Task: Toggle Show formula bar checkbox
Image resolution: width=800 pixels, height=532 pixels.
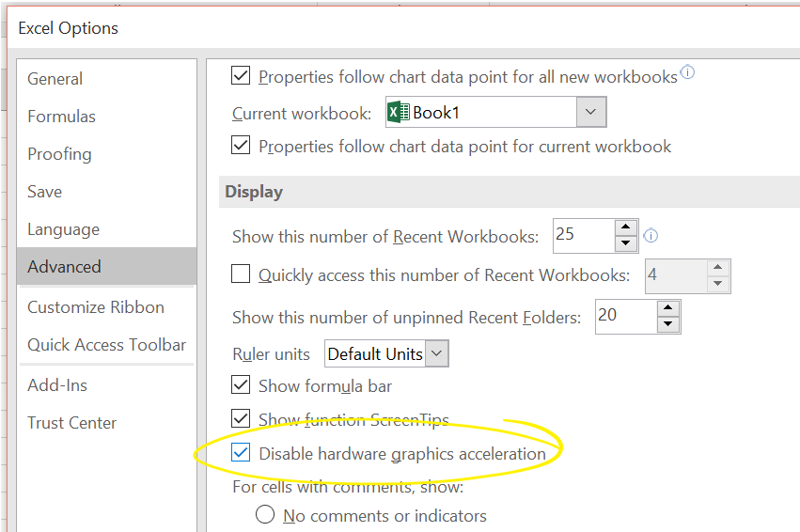Action: pos(242,384)
